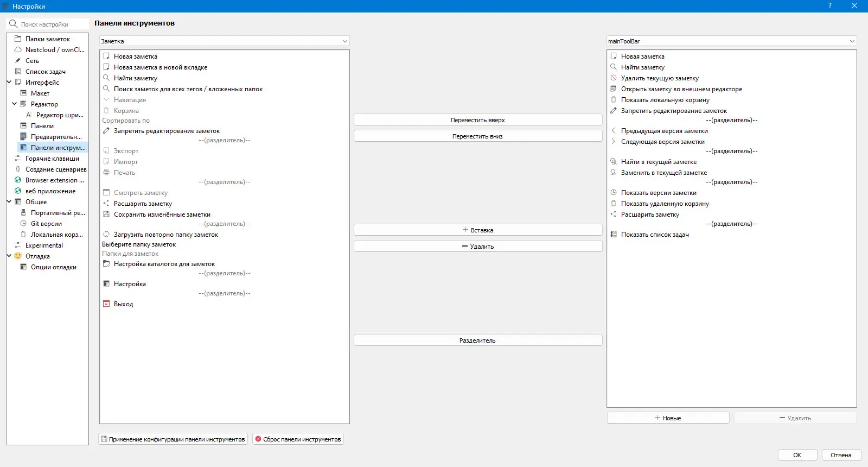Click Переместить вверх button
868x467 pixels.
pyautogui.click(x=478, y=120)
